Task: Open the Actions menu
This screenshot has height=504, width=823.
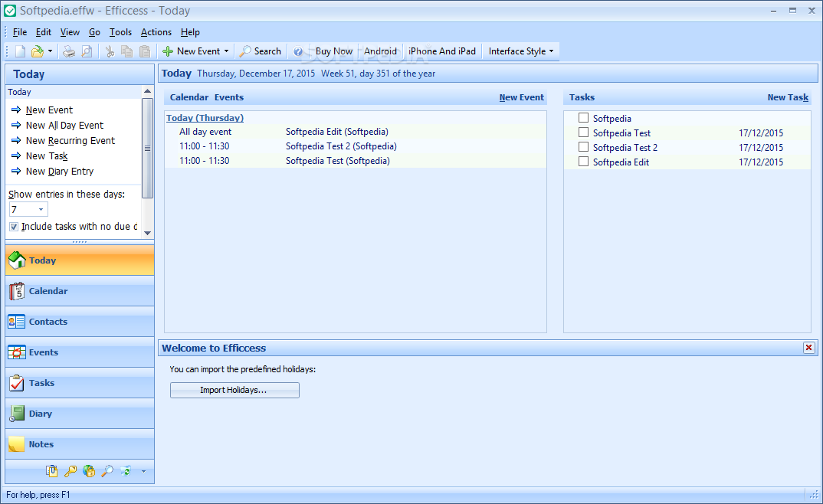Action: [x=156, y=32]
